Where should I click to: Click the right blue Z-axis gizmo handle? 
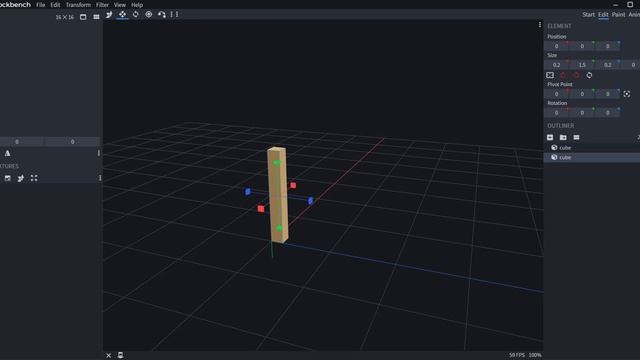[311, 200]
